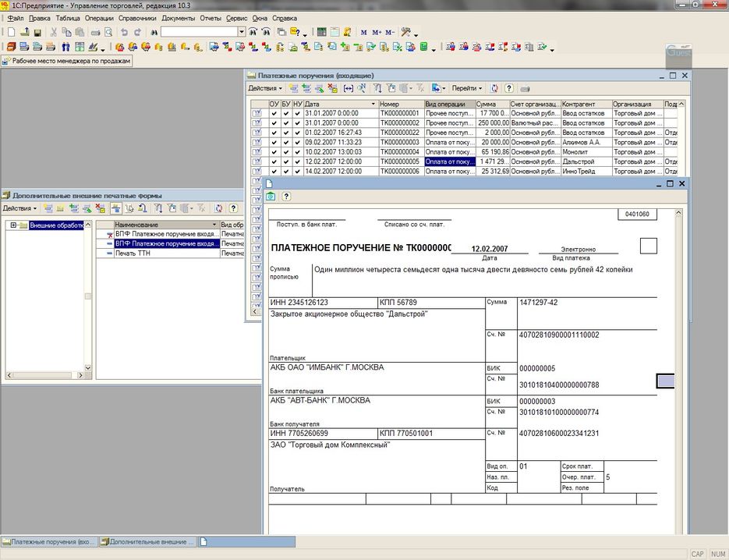
Task: Open Действия dropdown in external print forms window
Action: click(20, 208)
